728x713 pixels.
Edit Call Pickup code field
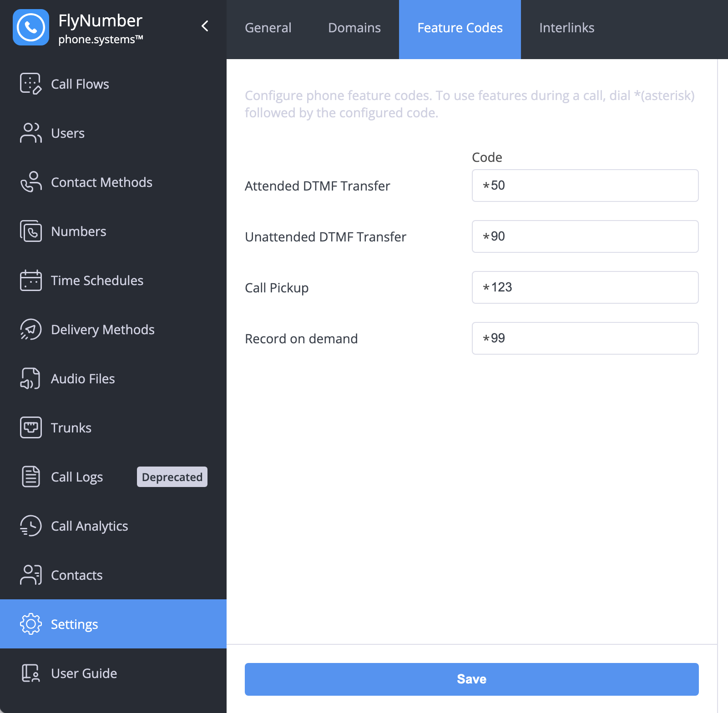click(585, 287)
